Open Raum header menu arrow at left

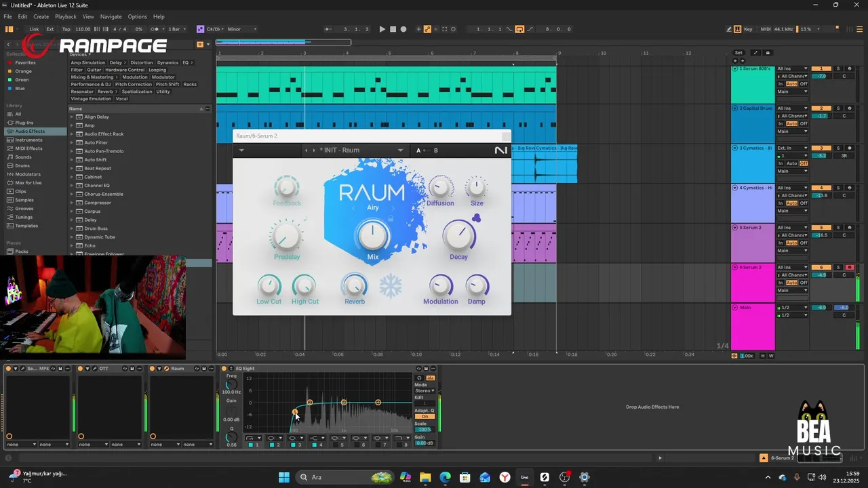coord(241,150)
